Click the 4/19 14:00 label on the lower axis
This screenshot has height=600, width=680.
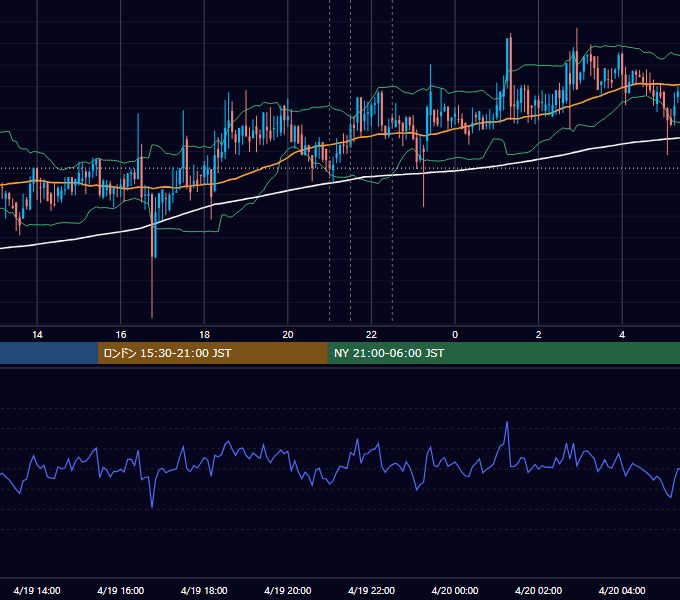pyautogui.click(x=37, y=590)
